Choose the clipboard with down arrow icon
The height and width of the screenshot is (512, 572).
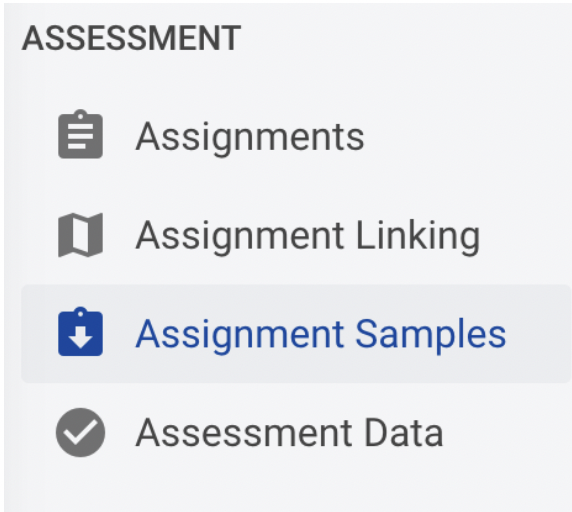(80, 331)
